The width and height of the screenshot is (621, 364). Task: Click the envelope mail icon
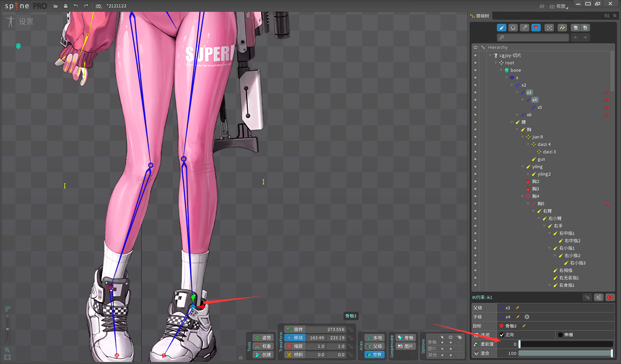(98, 6)
